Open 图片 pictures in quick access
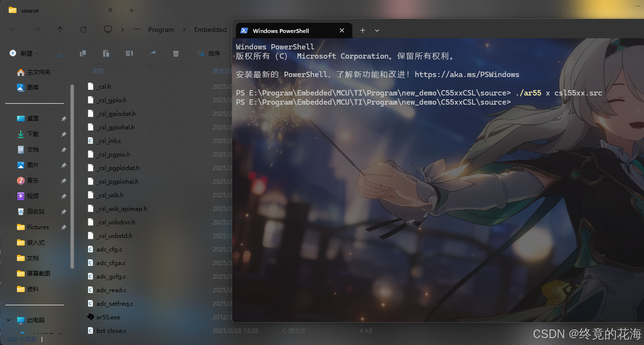 (x=28, y=165)
